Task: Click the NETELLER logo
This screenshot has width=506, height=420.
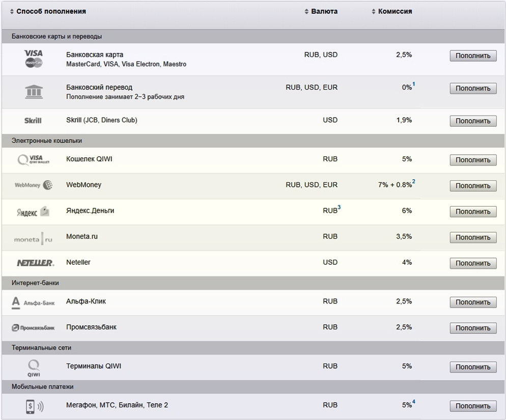Action: pyautogui.click(x=35, y=263)
